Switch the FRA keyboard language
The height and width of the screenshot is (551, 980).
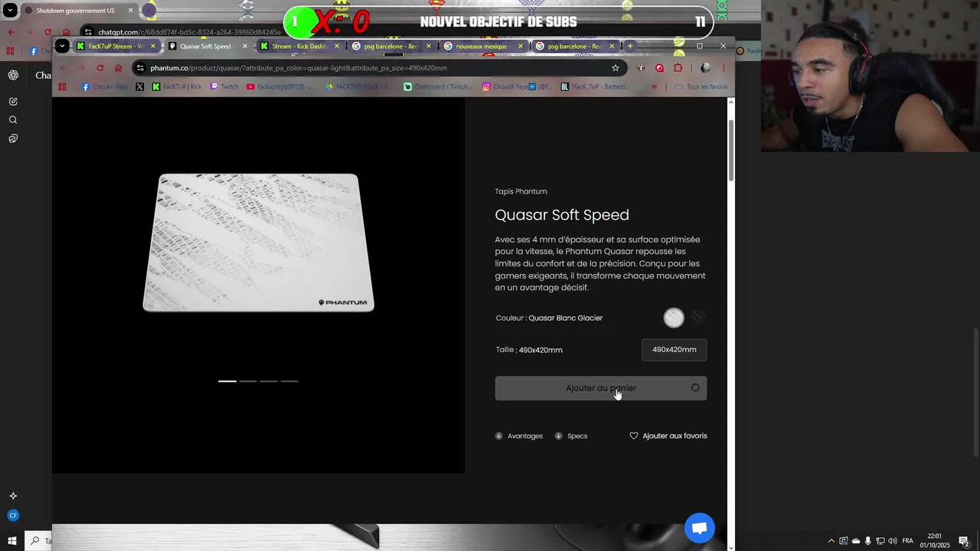(908, 541)
